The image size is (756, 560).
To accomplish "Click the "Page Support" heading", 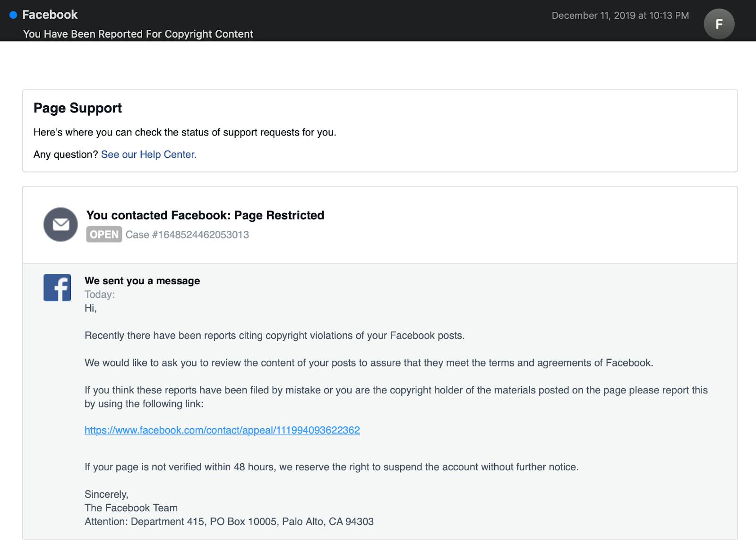I will (x=77, y=108).
